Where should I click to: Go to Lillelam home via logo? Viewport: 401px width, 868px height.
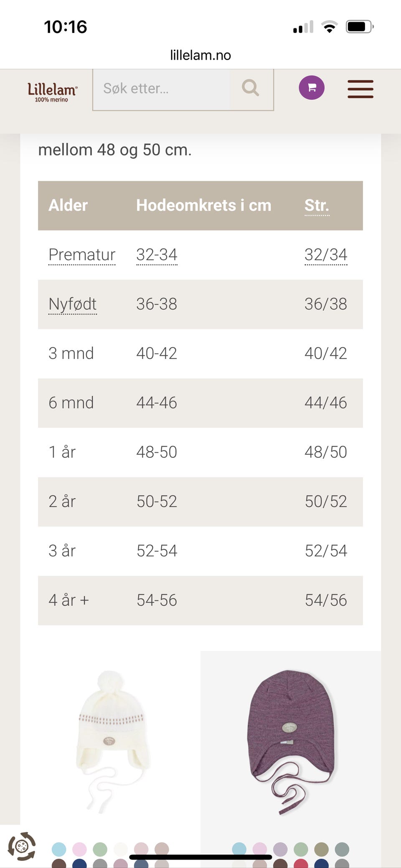pyautogui.click(x=52, y=91)
